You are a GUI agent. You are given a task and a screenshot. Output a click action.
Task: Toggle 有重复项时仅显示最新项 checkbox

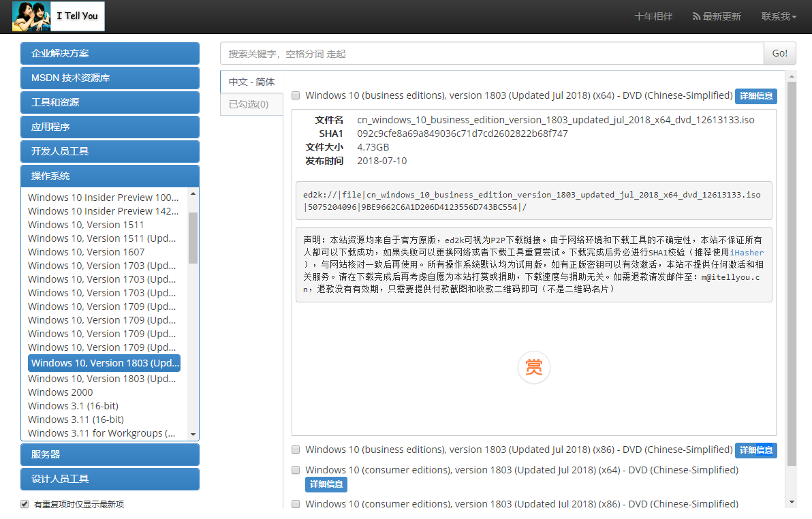25,504
